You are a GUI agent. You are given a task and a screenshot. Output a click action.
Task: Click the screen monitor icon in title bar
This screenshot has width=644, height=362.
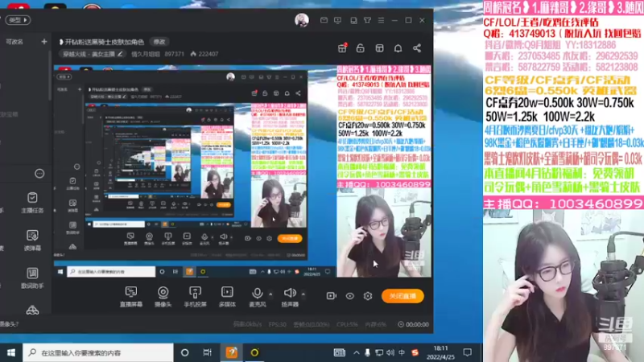pyautogui.click(x=337, y=20)
